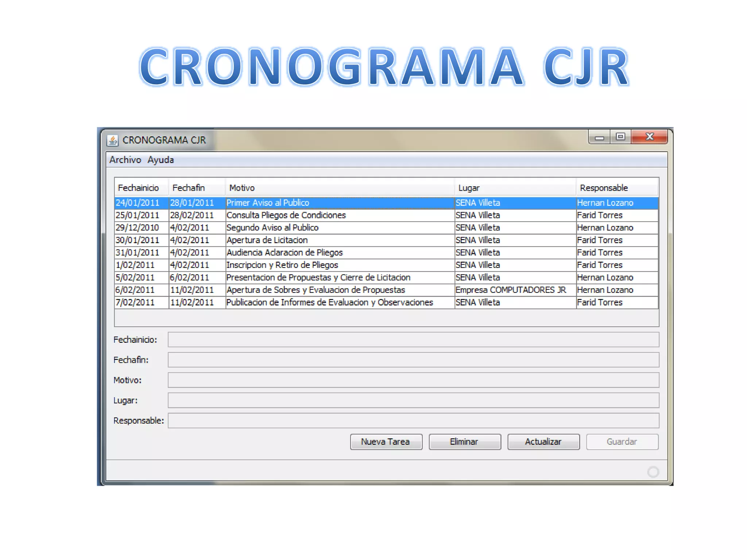The image size is (747, 560).
Task: Open the Archivo menu
Action: (125, 160)
